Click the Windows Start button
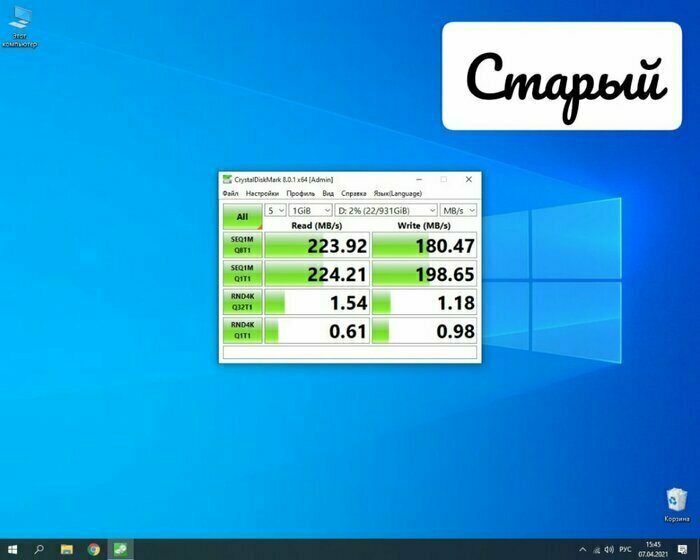Screen dimensions: 700x560 (x=12, y=549)
